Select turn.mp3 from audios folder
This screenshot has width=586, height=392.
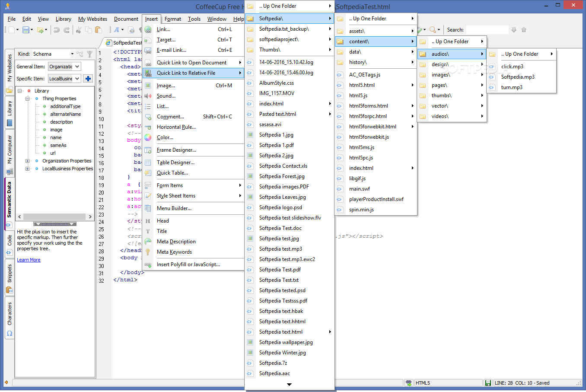(x=522, y=87)
